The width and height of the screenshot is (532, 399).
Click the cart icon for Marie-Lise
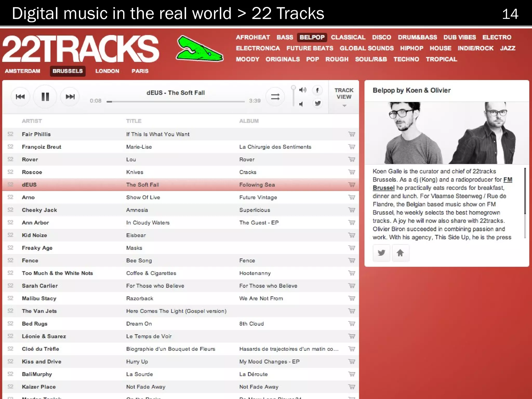pyautogui.click(x=351, y=147)
